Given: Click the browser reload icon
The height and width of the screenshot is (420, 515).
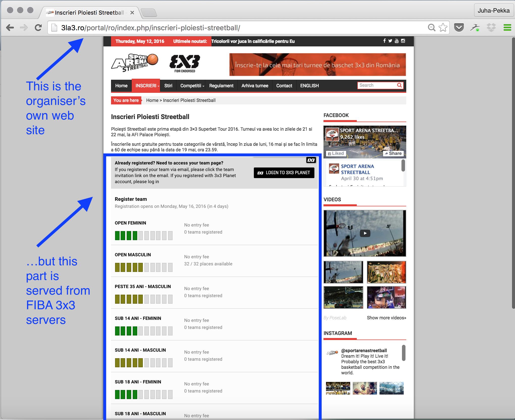Looking at the screenshot, I should tap(38, 27).
